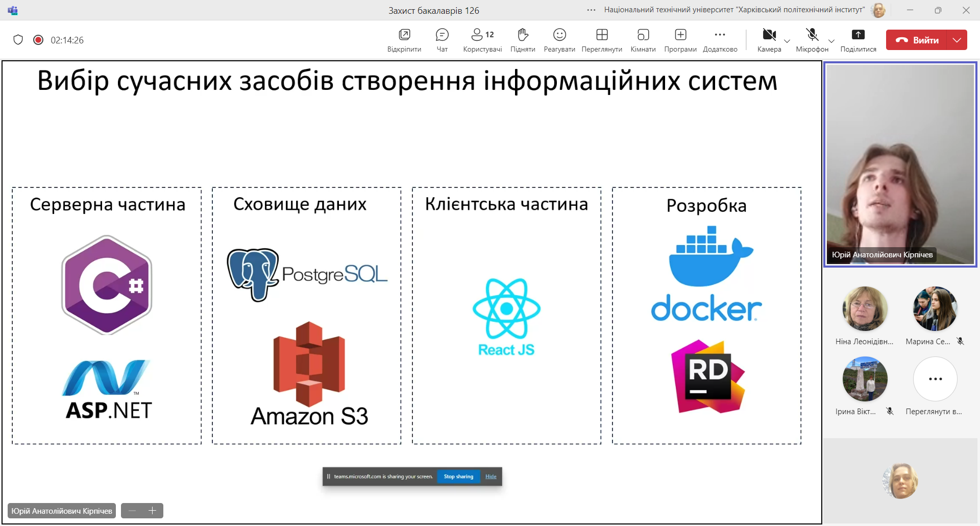Viewport: 980px width, 526px height.
Task: Open the More actions menu
Action: tap(720, 40)
